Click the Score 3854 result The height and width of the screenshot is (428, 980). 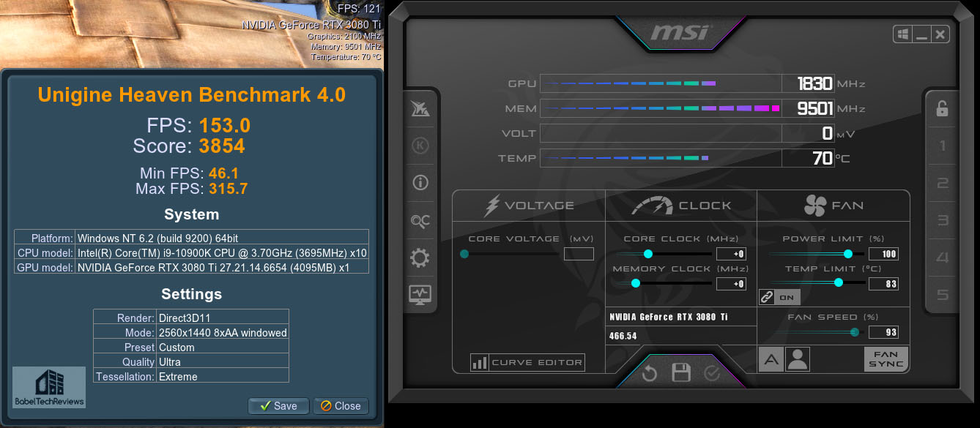(x=189, y=146)
